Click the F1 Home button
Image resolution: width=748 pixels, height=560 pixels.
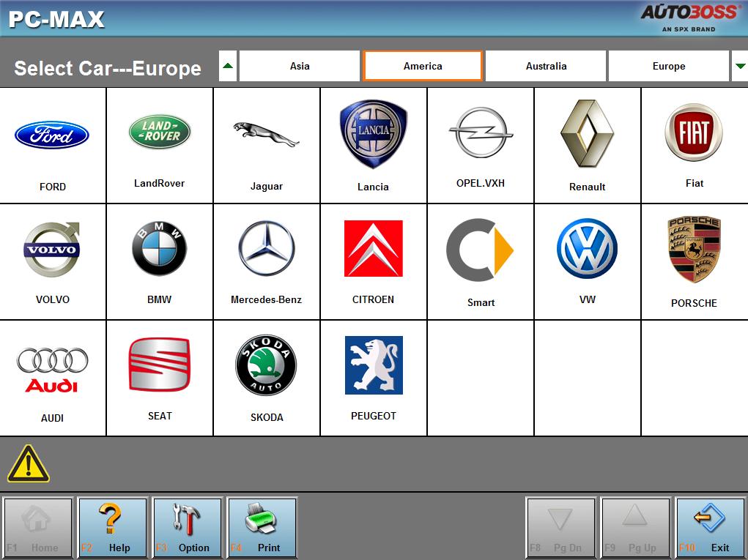[37, 528]
